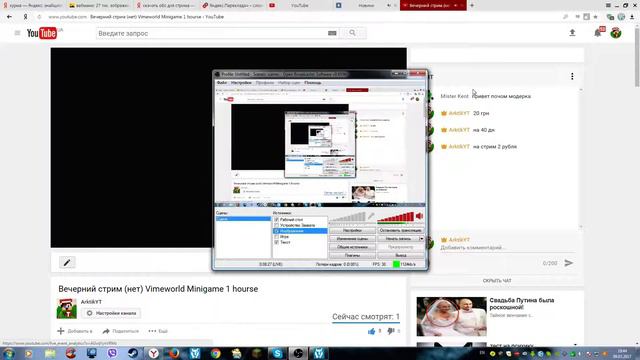Open the on-screen keyboard icon in search box
The height and width of the screenshot is (360, 640).
(x=332, y=33)
